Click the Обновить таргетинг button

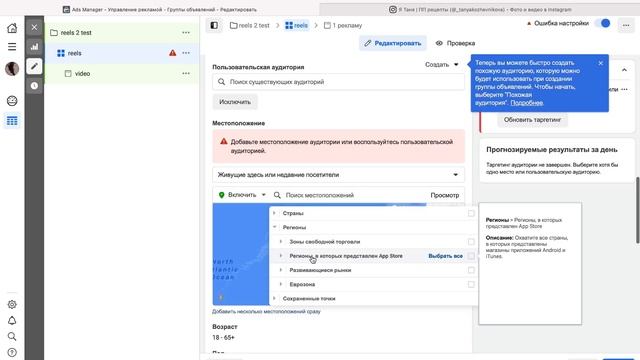[532, 120]
